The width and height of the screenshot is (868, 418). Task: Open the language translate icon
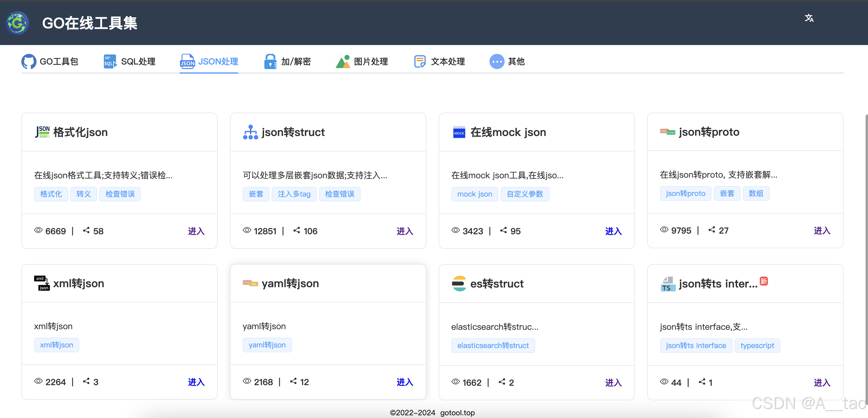[809, 18]
